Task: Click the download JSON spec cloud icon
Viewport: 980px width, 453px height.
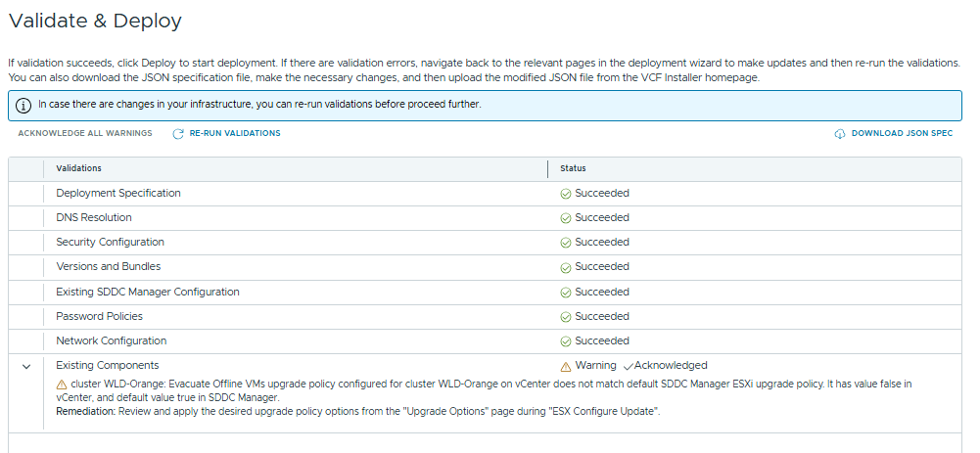Action: (x=839, y=134)
